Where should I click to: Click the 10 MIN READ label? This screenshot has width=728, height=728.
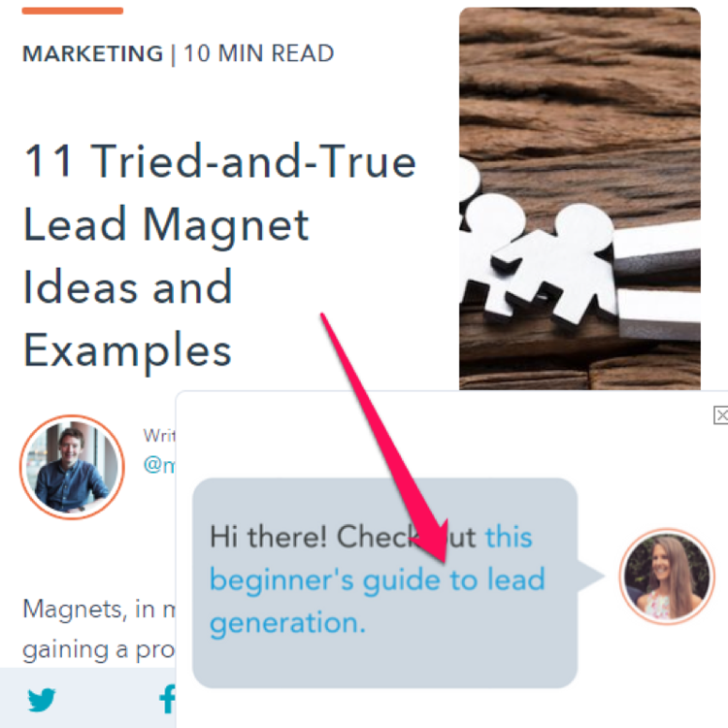click(x=258, y=53)
